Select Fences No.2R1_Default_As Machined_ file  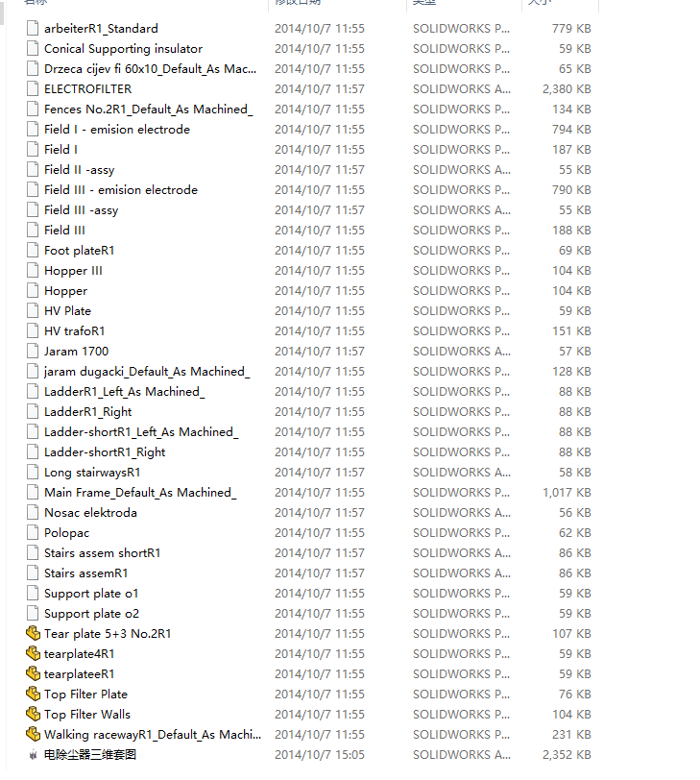tap(148, 110)
